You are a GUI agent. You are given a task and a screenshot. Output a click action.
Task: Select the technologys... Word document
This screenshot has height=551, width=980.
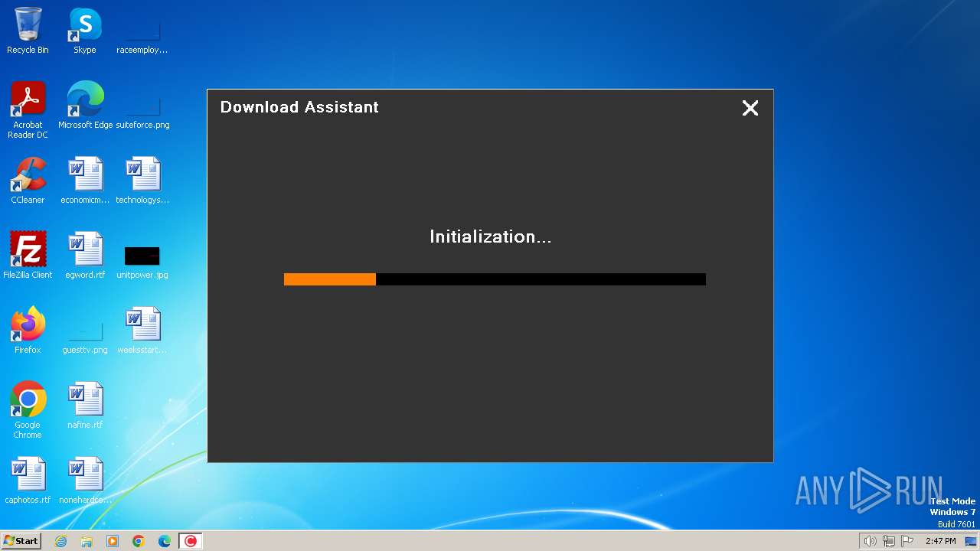pyautogui.click(x=142, y=181)
